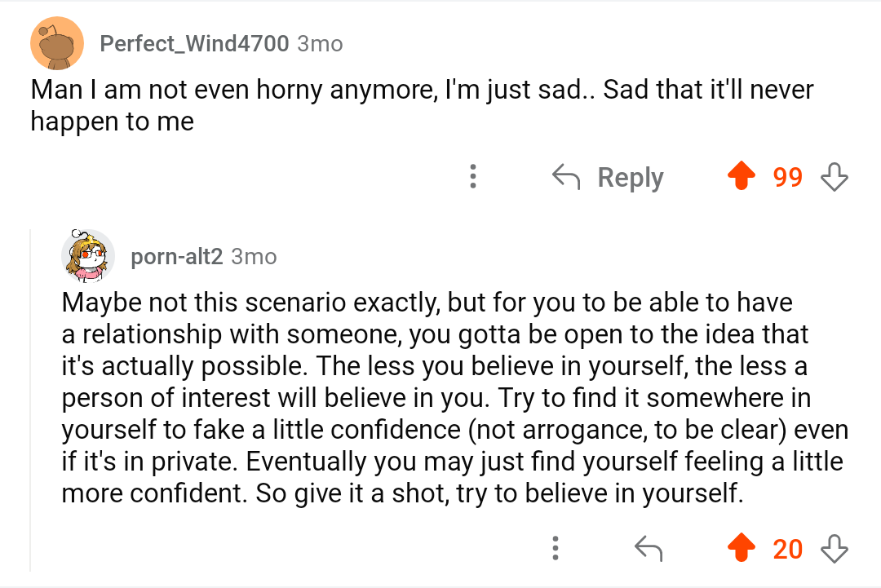This screenshot has width=881, height=588.
Task: Click the 3mo timestamp on Perfect_Wind4700's comment
Action: (x=320, y=44)
